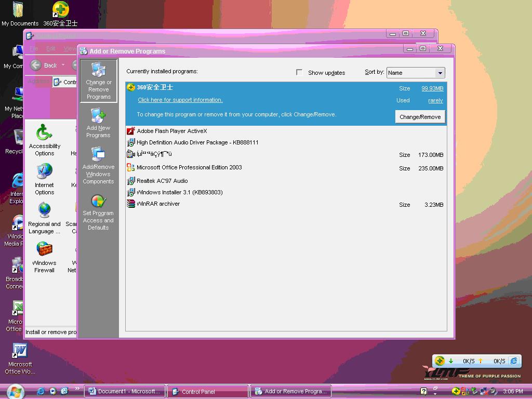Image resolution: width=532 pixels, height=399 pixels.
Task: Click Realtek AC'97 Audio entry icon
Action: [130, 181]
